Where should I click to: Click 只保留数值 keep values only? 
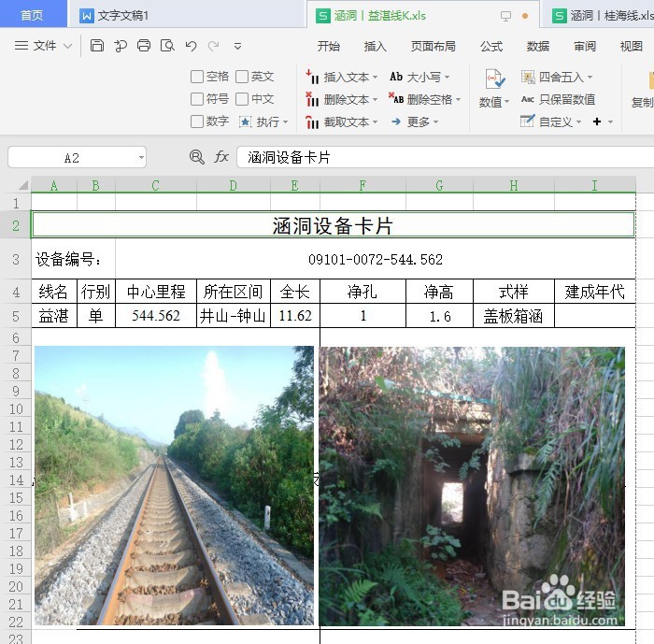pos(558,99)
